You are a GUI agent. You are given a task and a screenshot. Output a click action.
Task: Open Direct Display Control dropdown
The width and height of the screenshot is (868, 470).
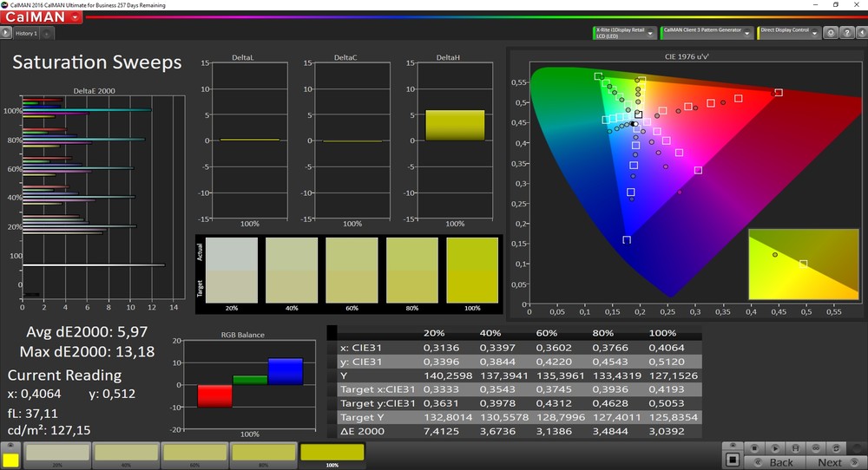(x=816, y=32)
